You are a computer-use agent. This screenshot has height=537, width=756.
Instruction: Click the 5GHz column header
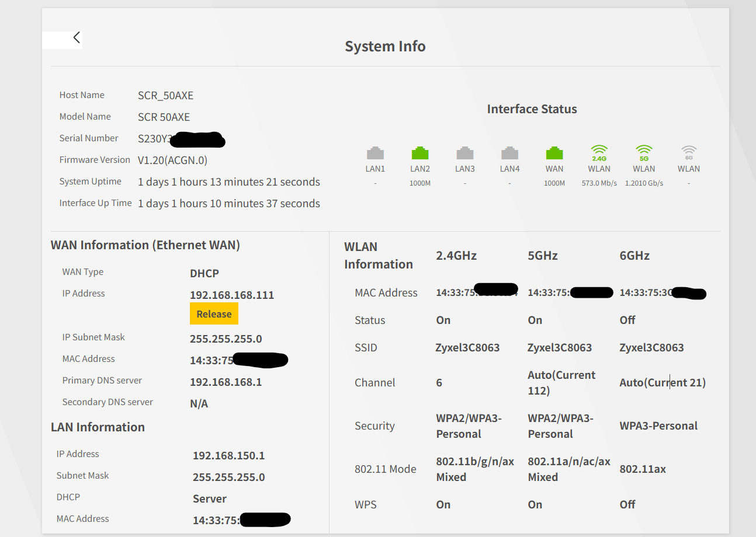pyautogui.click(x=543, y=256)
